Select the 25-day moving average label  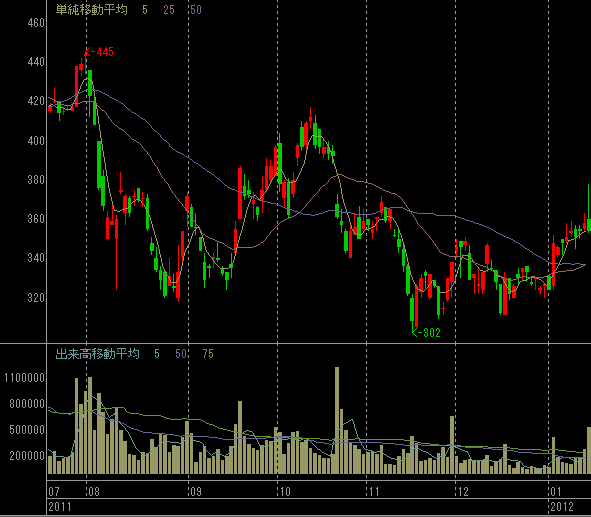pyautogui.click(x=169, y=10)
